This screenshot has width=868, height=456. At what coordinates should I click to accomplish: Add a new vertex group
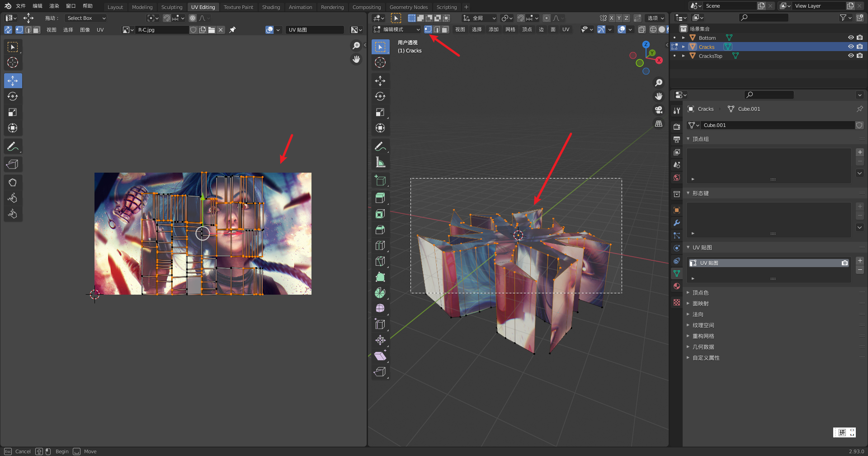860,152
